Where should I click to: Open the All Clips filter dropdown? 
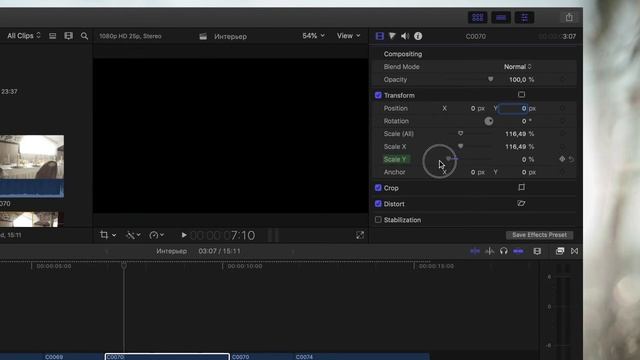coord(24,36)
